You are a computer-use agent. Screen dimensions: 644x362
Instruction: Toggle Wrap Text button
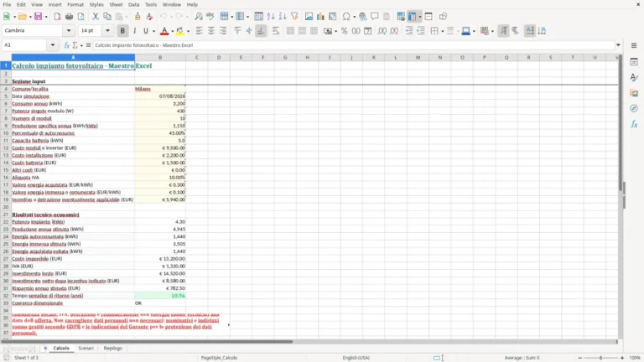(276, 31)
